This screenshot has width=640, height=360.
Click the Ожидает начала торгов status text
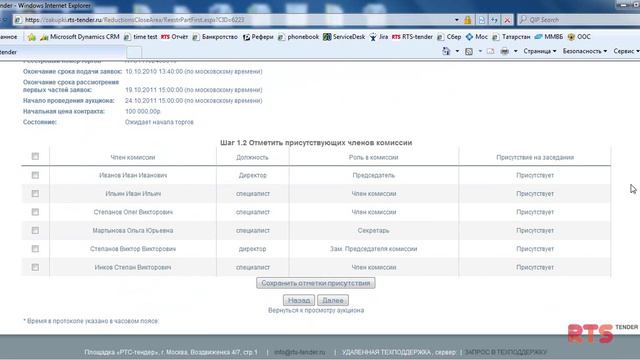pos(159,122)
